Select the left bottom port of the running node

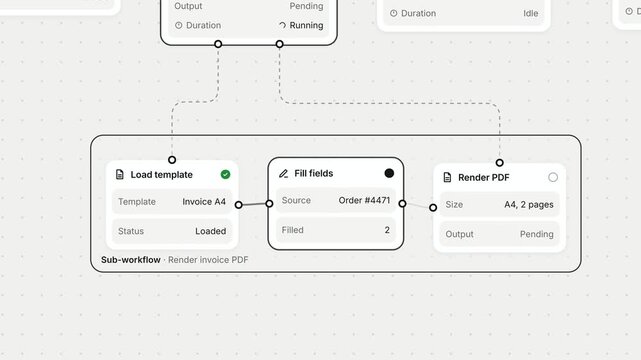pos(218,44)
